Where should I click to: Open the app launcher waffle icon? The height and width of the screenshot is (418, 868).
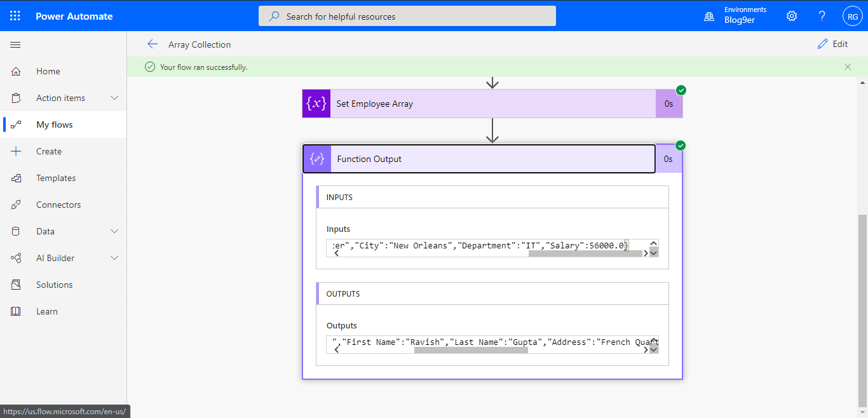[15, 16]
